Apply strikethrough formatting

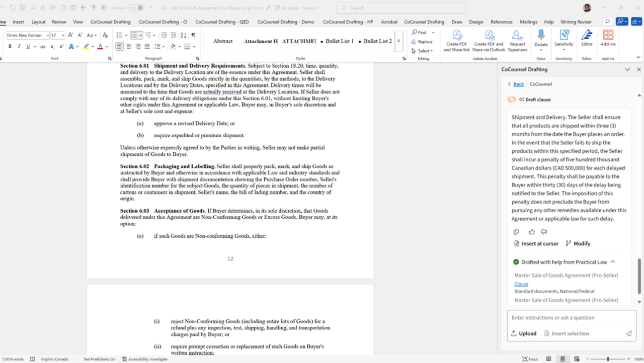(43, 46)
